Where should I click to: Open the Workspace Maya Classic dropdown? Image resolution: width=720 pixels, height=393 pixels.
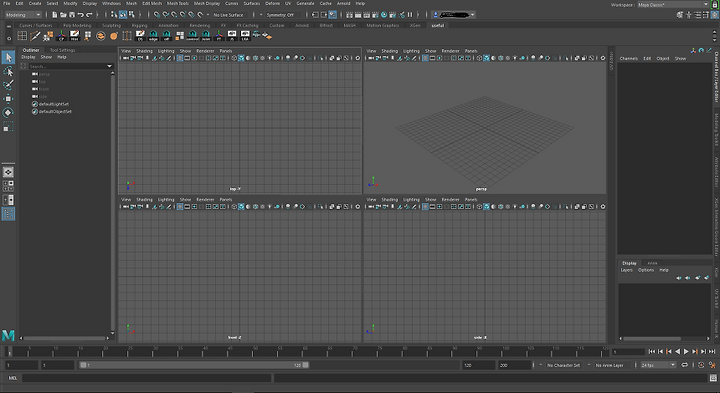coord(673,5)
